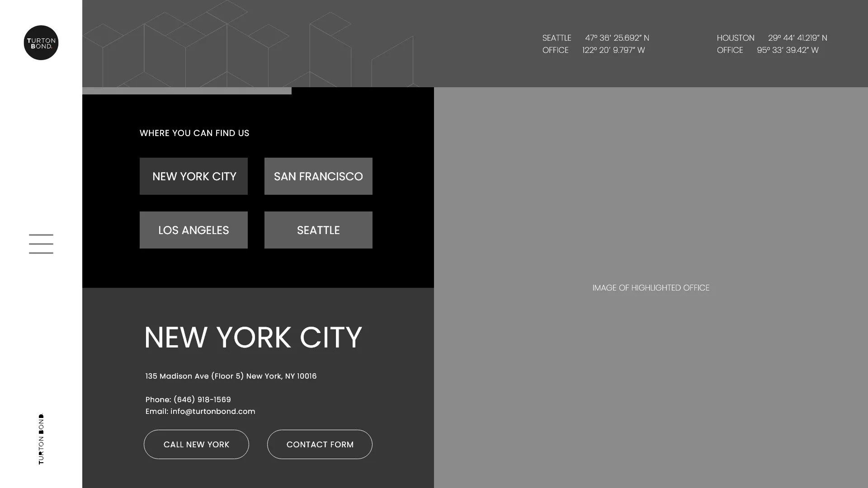Switch to the Los Angeles office
Image resolution: width=868 pixels, height=488 pixels.
193,230
